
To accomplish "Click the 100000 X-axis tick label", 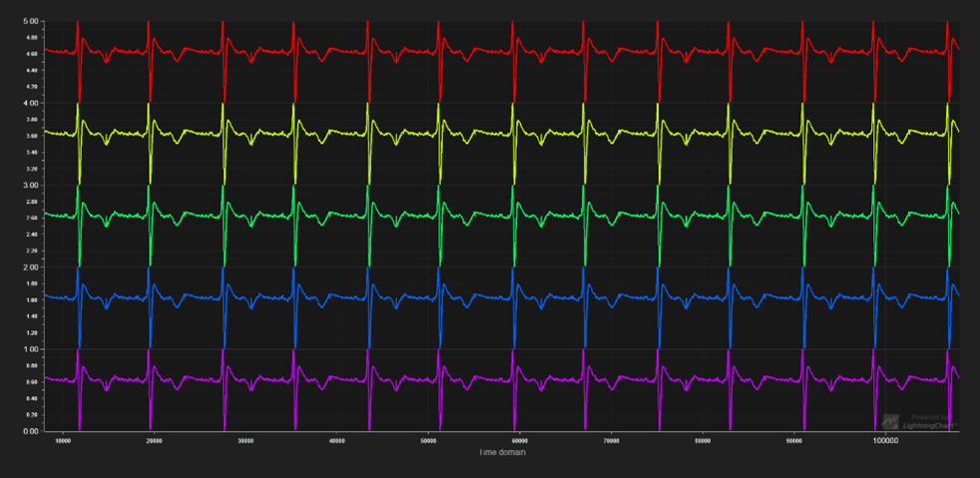I will click(885, 440).
